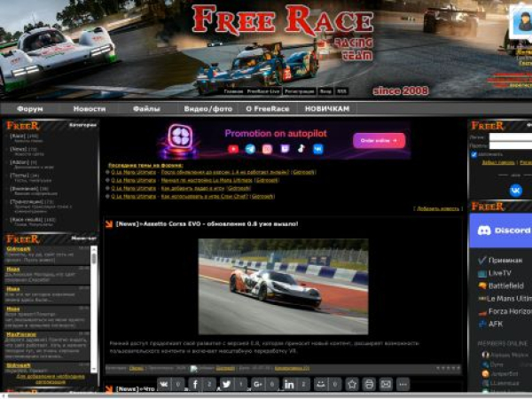532x399 pixels.
Task: Click the Главная link in header banner
Action: (233, 91)
